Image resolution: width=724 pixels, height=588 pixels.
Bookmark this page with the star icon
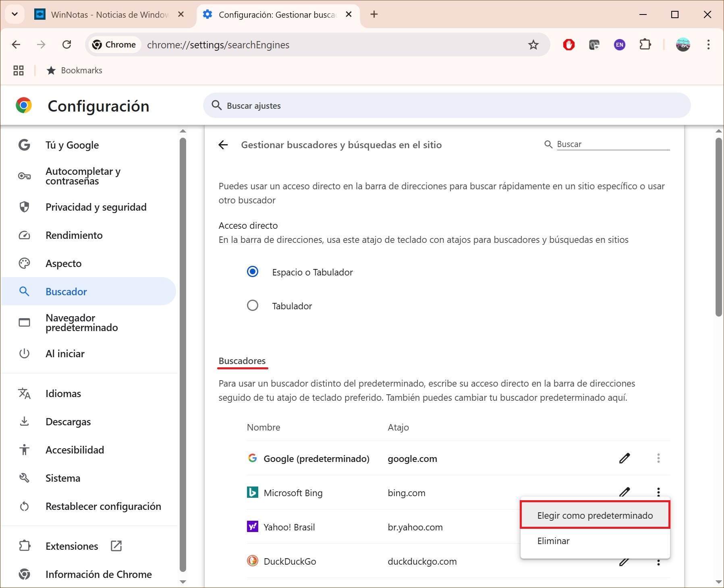[533, 45]
